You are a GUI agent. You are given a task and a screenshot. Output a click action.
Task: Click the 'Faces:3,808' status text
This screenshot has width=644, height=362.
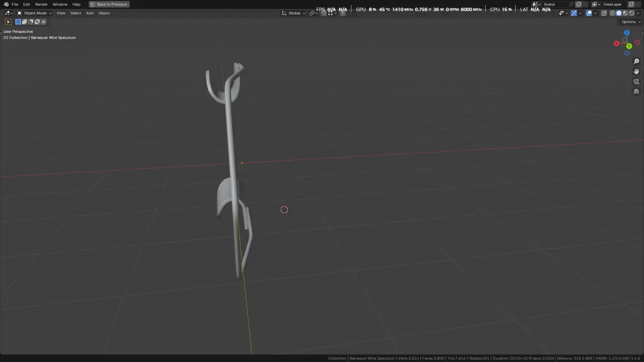tap(434, 358)
